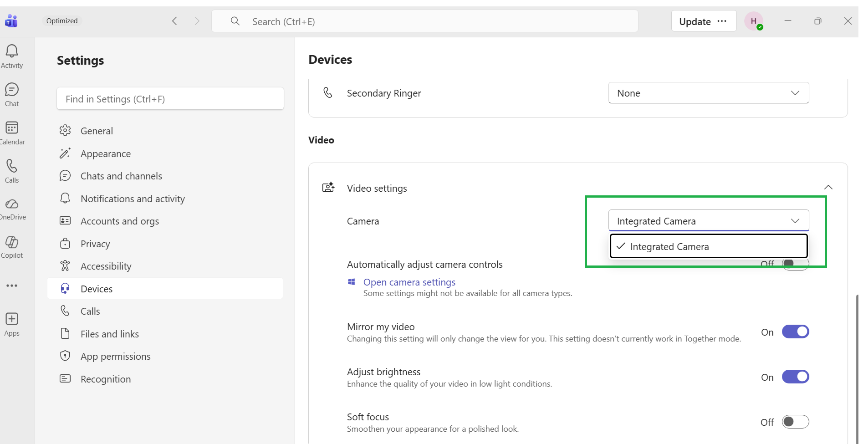Click the Search box
Image resolution: width=868 pixels, height=444 pixels.
[424, 21]
